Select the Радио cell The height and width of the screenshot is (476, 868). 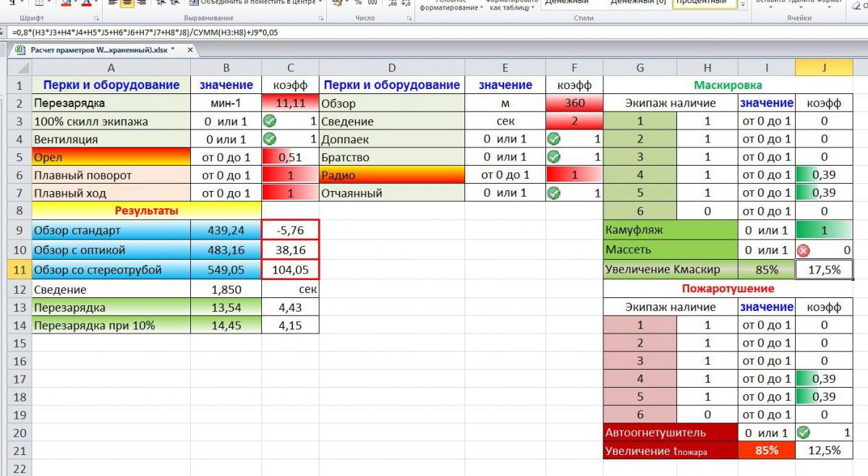point(392,175)
